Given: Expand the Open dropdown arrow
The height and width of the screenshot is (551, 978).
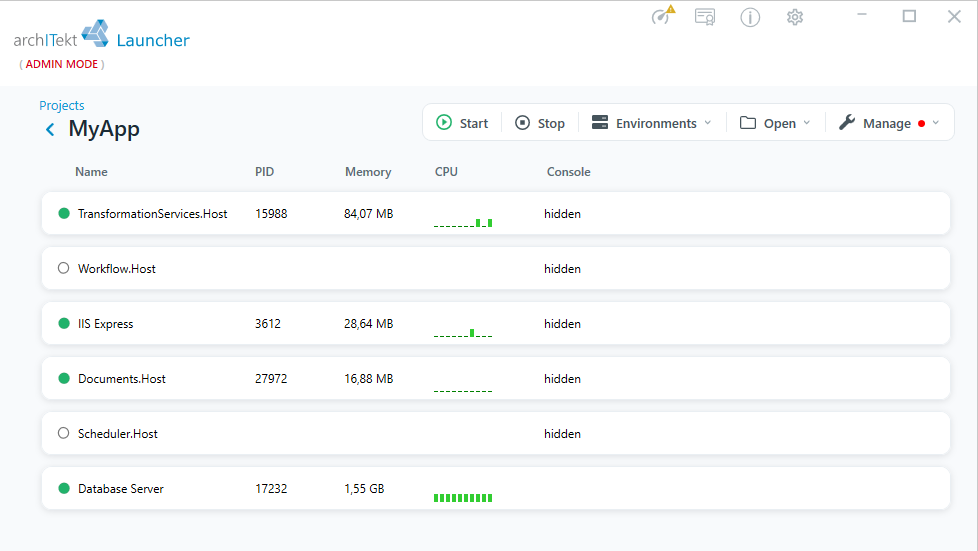Looking at the screenshot, I should click(x=806, y=123).
